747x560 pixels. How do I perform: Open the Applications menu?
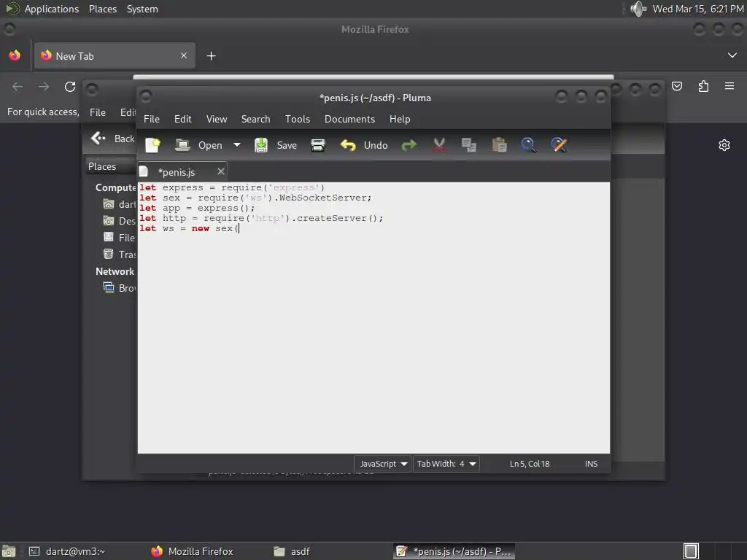pyautogui.click(x=52, y=9)
